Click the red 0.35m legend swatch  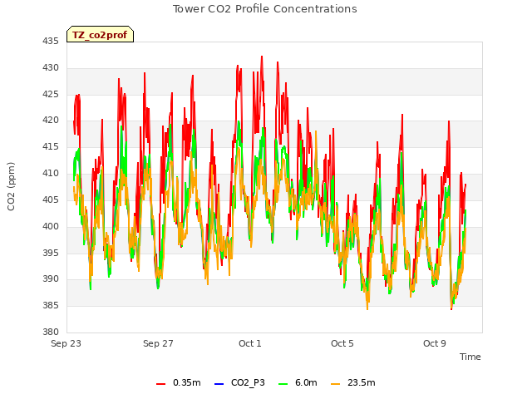(160, 384)
